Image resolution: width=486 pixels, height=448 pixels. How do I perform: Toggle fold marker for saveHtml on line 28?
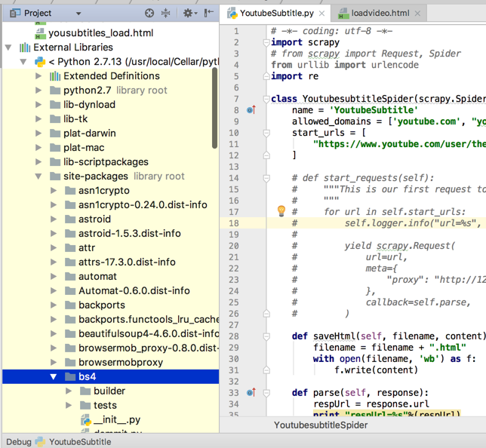click(x=266, y=336)
